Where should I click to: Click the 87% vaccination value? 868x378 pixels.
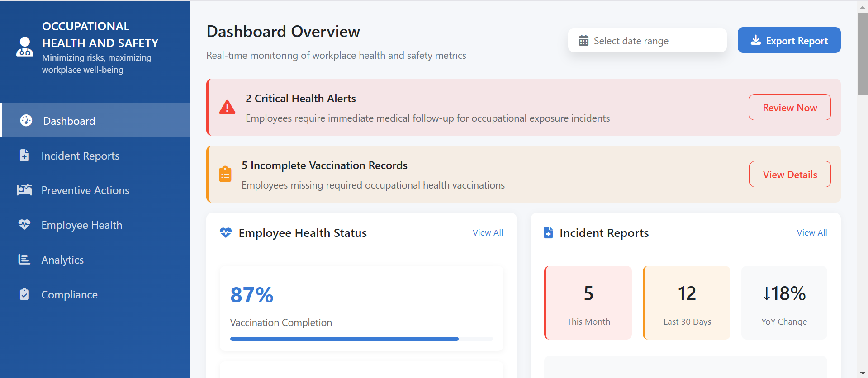[251, 295]
